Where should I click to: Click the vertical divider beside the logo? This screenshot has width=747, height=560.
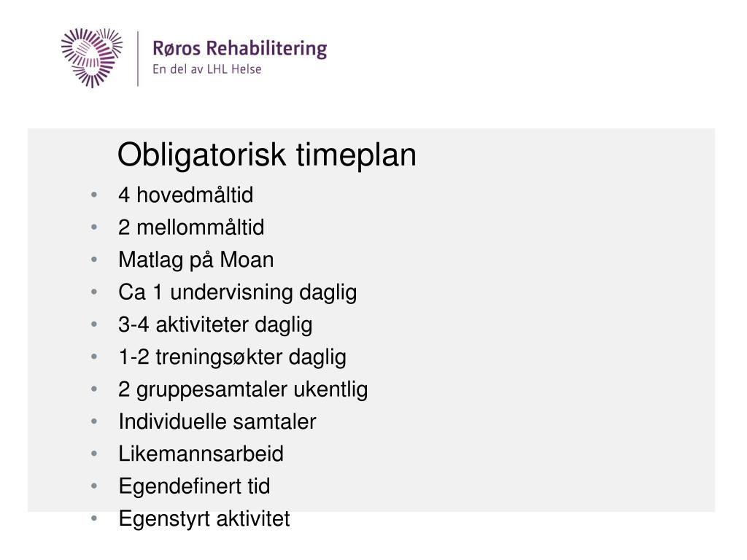pyautogui.click(x=138, y=58)
